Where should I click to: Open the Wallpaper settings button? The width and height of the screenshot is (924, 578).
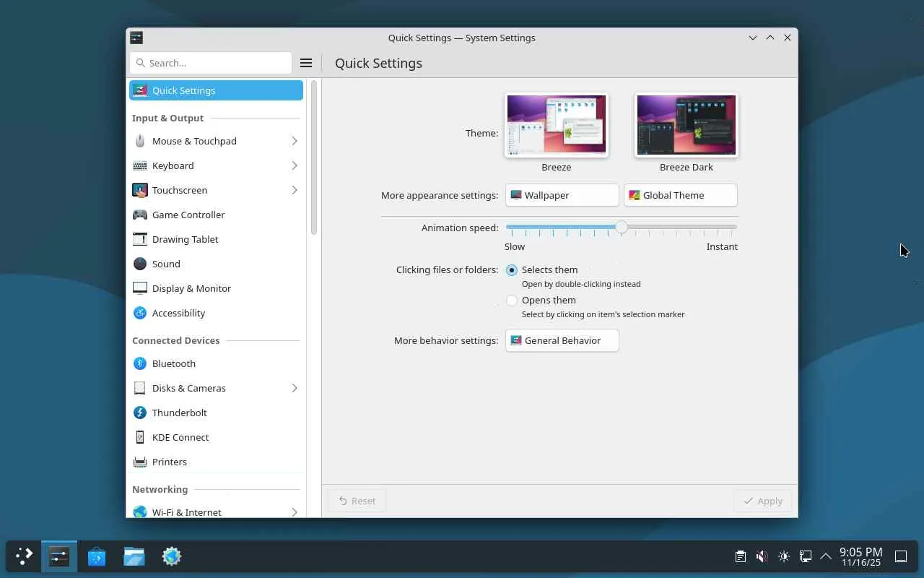(562, 195)
